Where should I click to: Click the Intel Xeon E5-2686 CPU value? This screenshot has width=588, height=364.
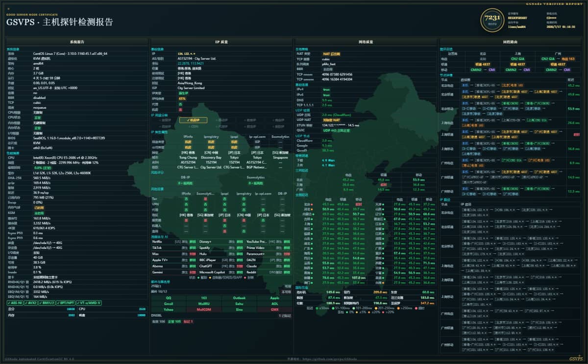coord(66,158)
